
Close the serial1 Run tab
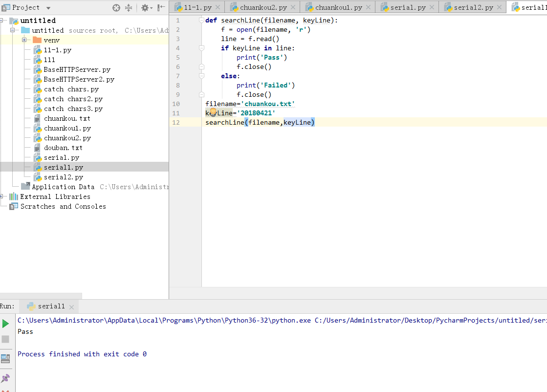[x=71, y=307]
